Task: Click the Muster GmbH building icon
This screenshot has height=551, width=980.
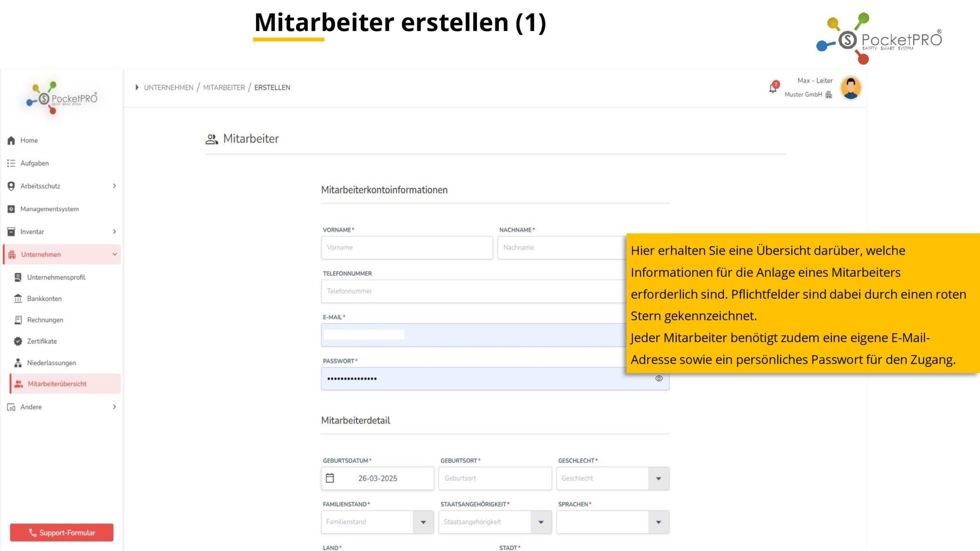Action: click(x=829, y=95)
